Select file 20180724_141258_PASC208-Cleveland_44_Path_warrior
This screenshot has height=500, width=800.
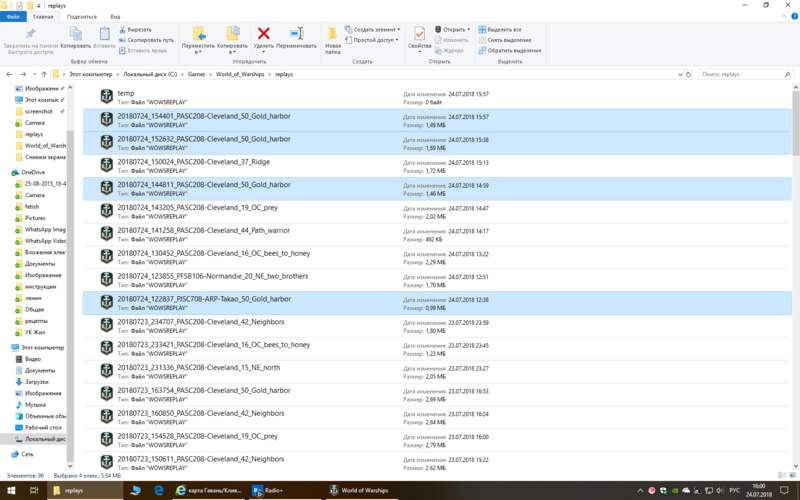[437, 235]
